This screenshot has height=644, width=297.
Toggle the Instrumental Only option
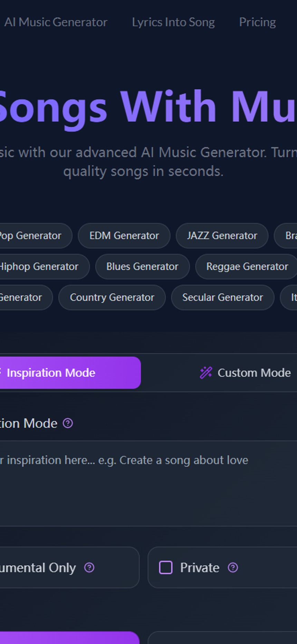point(69,568)
